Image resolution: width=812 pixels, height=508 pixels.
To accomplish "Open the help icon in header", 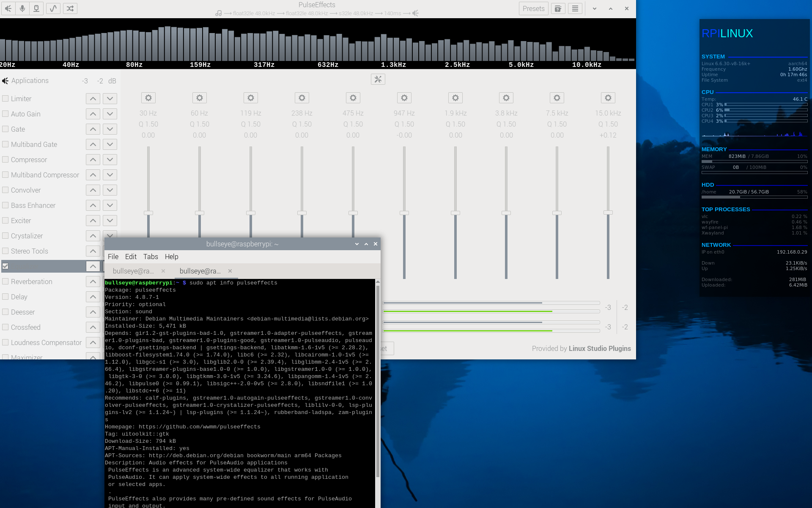I will 558,8.
